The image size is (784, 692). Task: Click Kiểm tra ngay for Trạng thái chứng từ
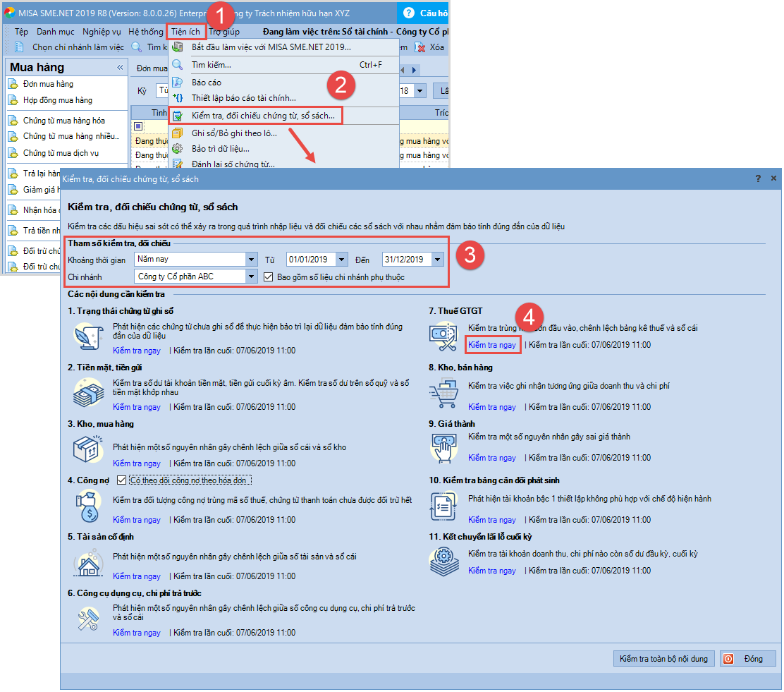click(137, 351)
